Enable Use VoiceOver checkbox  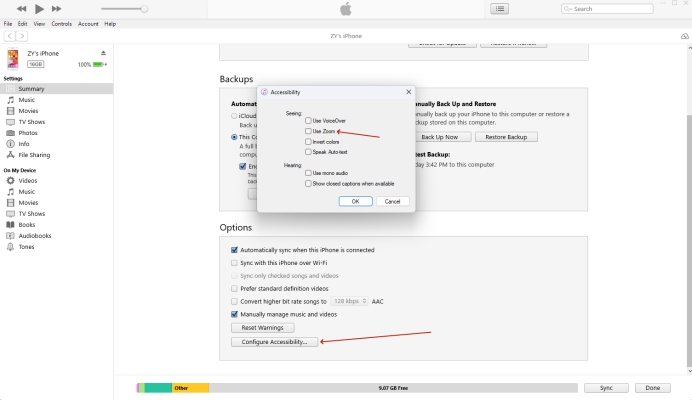[308, 121]
